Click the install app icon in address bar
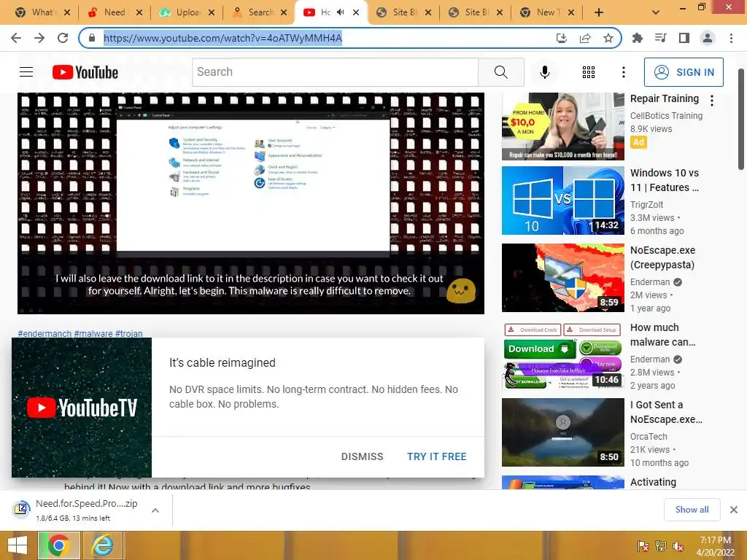Viewport: 747px width, 560px height. tap(562, 38)
